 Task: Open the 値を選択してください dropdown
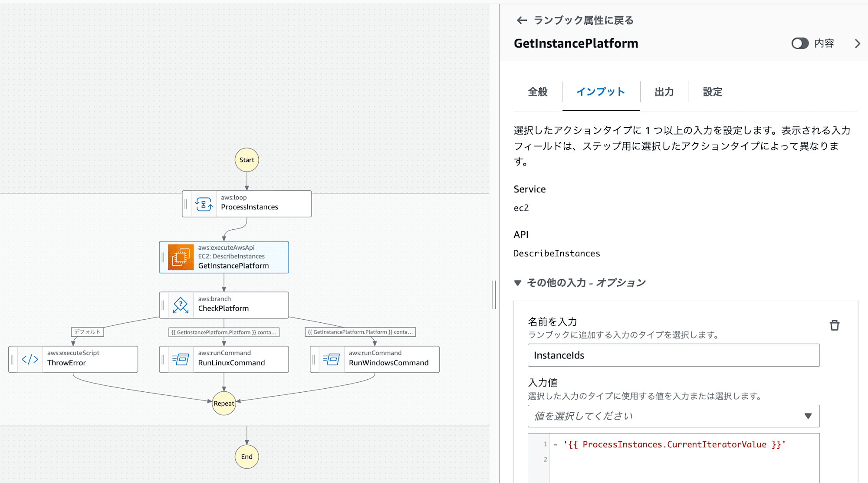674,416
